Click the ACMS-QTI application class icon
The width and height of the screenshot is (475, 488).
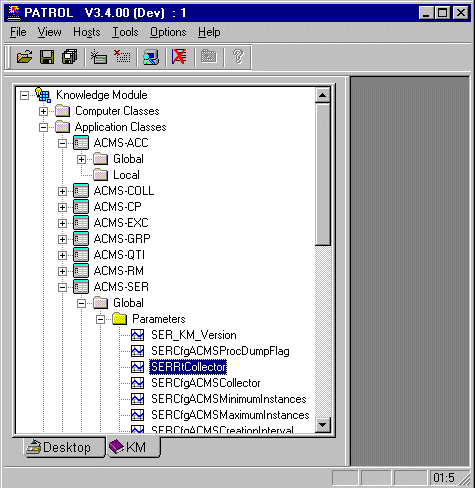[x=81, y=255]
